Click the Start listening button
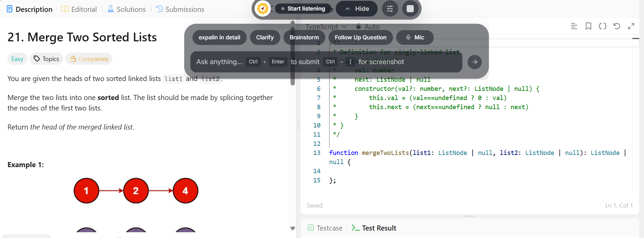Viewport: 644px width, 238px height. [303, 9]
